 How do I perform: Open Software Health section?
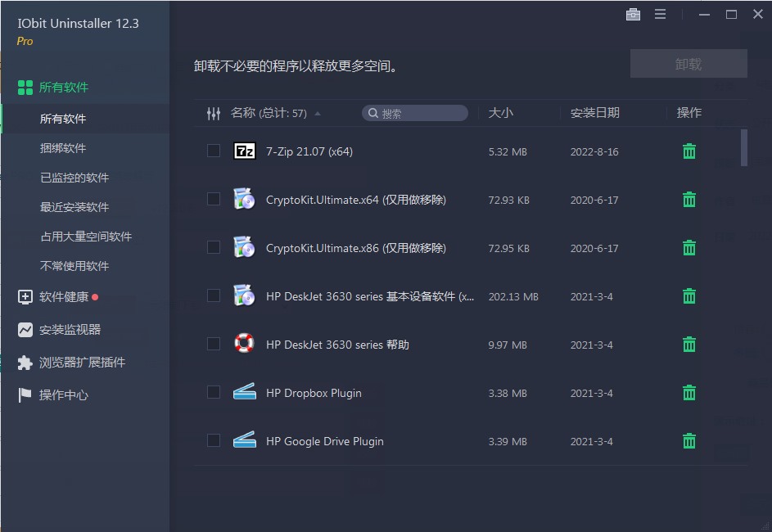(x=64, y=297)
